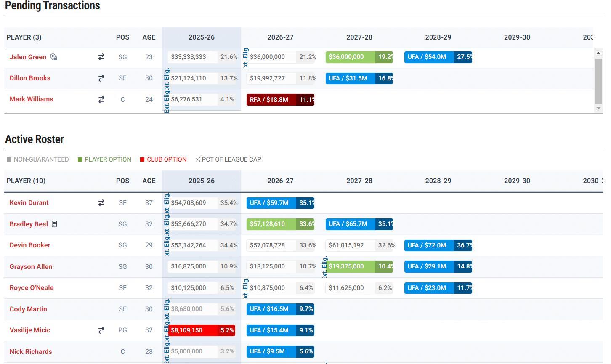The image size is (611, 364).
Task: Click the trade arrows icon beside Kevin Durant
Action: click(101, 203)
